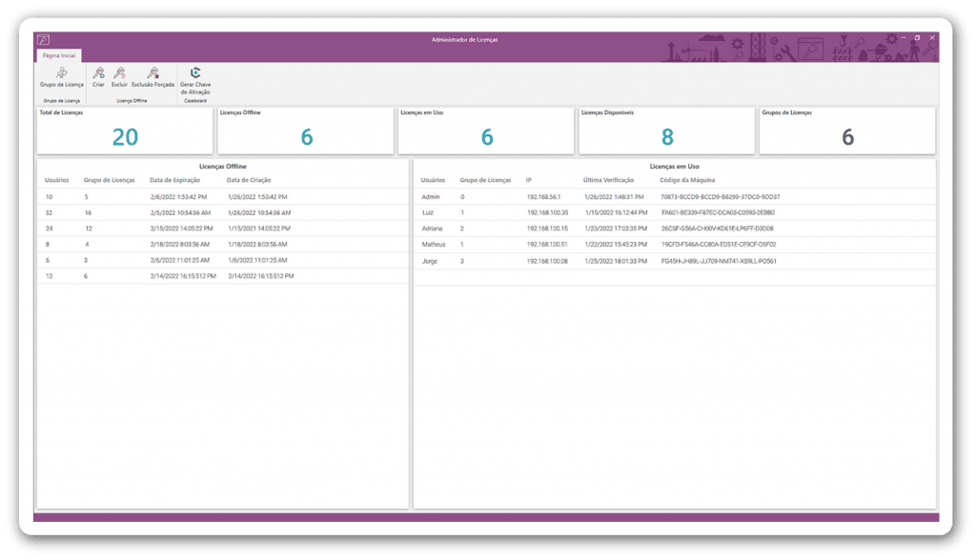Open the Licenças em Uso summary card
The image size is (976, 560).
(486, 130)
